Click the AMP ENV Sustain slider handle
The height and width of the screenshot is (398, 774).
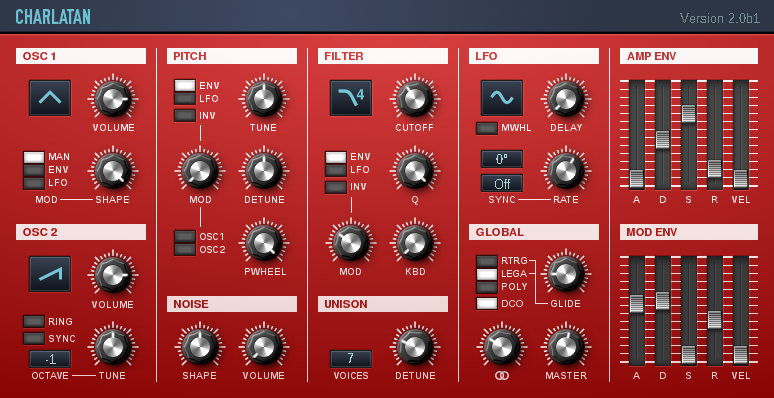[x=689, y=114]
